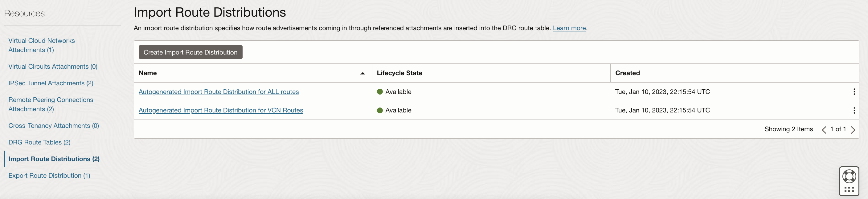Click the 1 of 1 page indicator
Screen dimensions: 868x199
[x=838, y=129]
